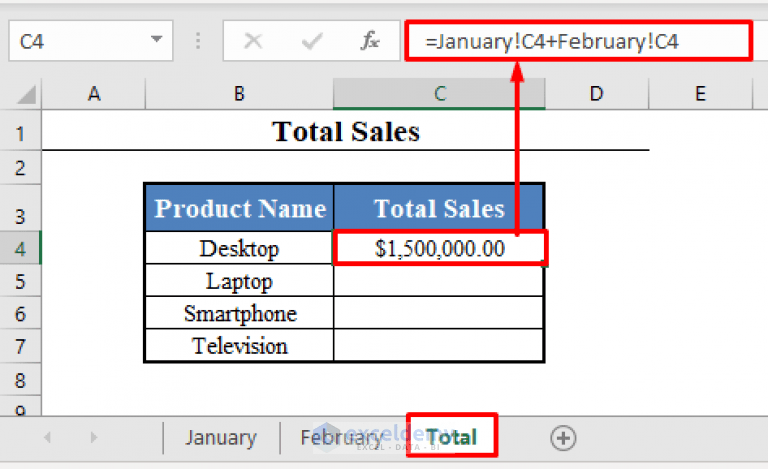Select column A header
Viewport: 768px width, 469px height.
click(94, 94)
